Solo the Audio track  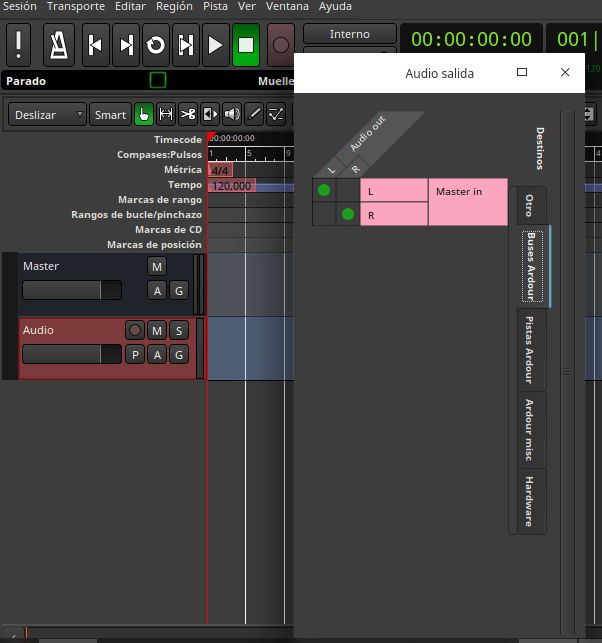coord(179,330)
